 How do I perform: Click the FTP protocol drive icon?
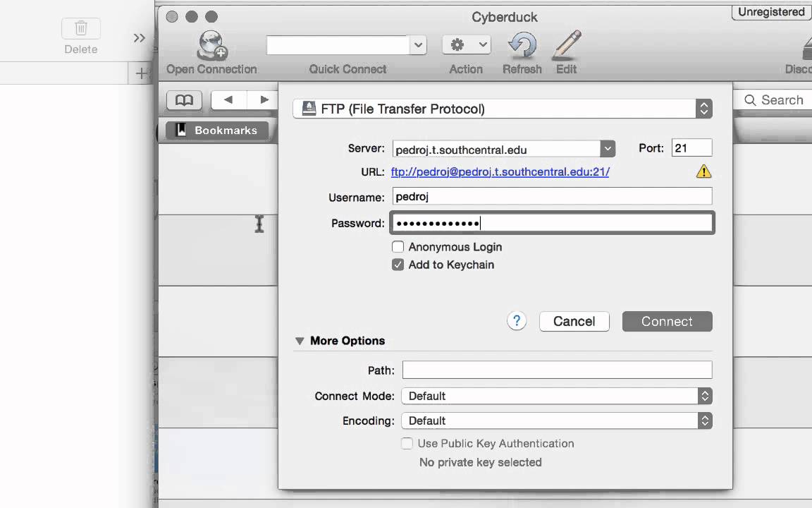pyautogui.click(x=309, y=109)
